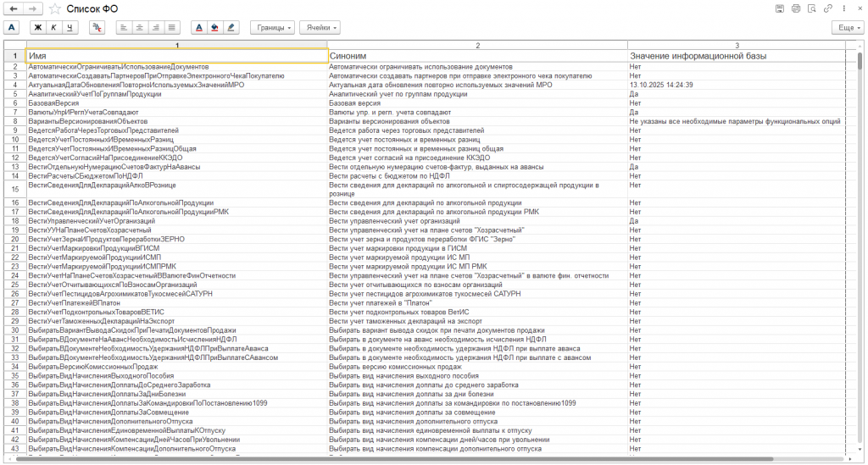Toggle italic formatting (К)

53,27
